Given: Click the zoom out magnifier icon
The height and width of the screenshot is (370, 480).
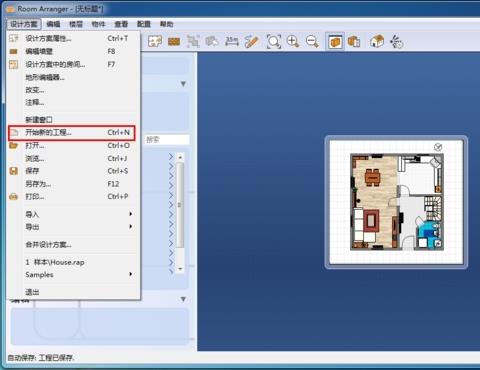Looking at the screenshot, I should point(312,42).
